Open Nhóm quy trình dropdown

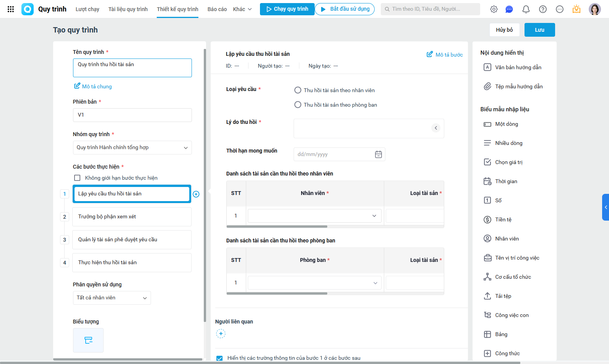click(132, 148)
